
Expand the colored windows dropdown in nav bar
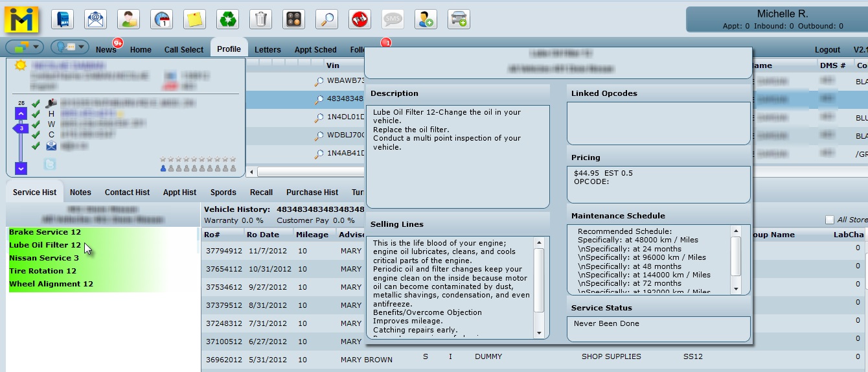click(x=25, y=47)
